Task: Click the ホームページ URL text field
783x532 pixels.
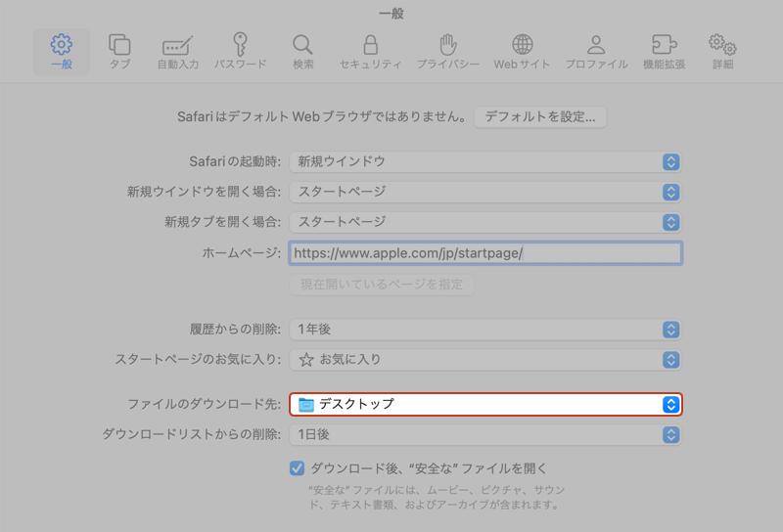Action: (485, 253)
